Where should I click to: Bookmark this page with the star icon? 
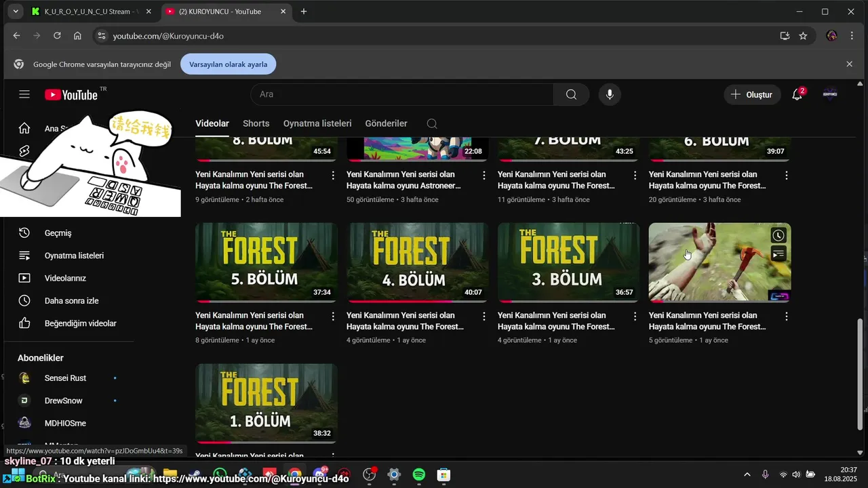[803, 36]
